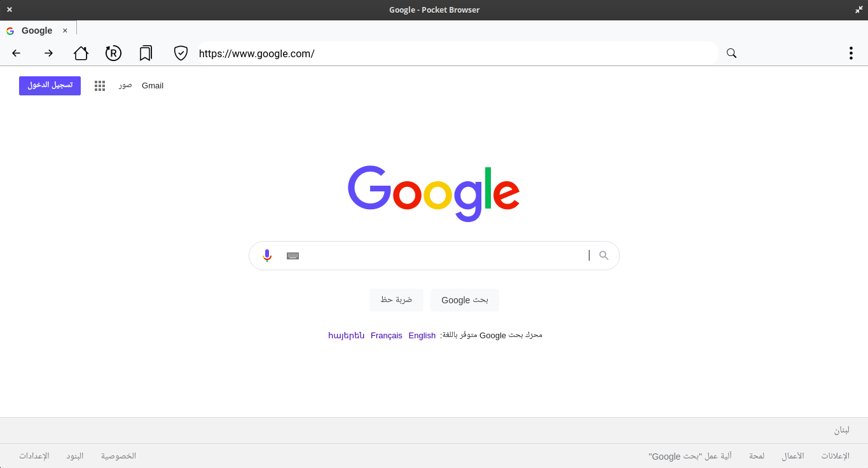Screen dimensions: 868x468
Task: Open the البنود terms link
Action: (75, 456)
